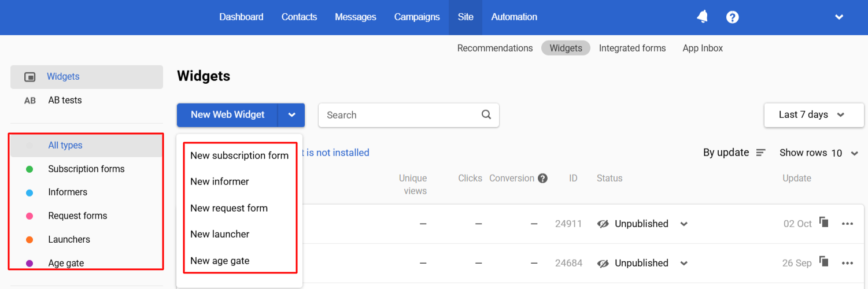This screenshot has width=868, height=289.
Task: Expand the New Web Widget dropdown arrow
Action: pyautogui.click(x=291, y=115)
